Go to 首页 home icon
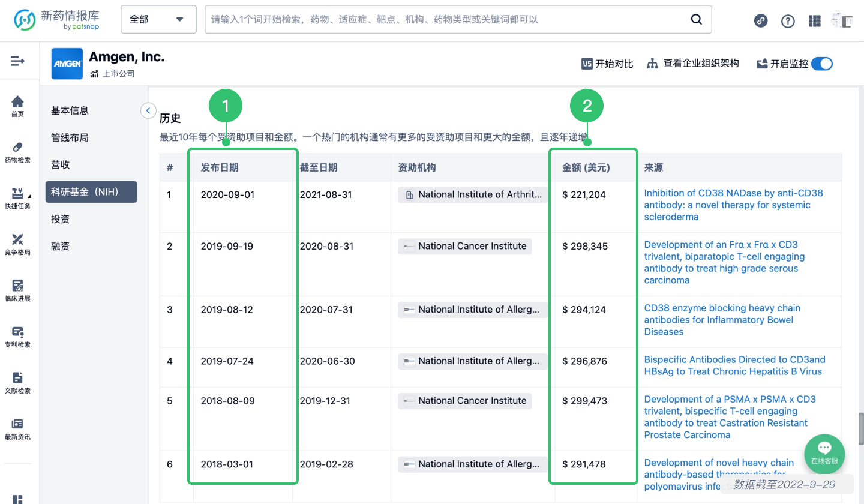 18,106
